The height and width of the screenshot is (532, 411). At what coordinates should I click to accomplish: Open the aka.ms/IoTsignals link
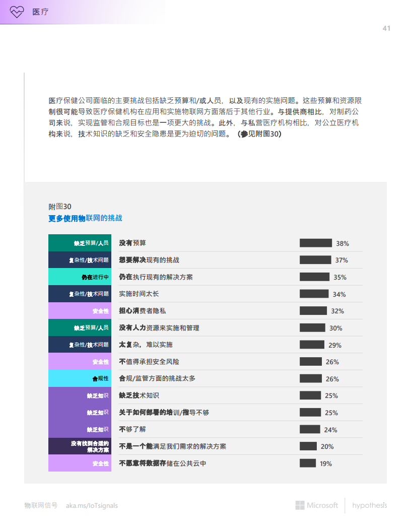(92, 505)
